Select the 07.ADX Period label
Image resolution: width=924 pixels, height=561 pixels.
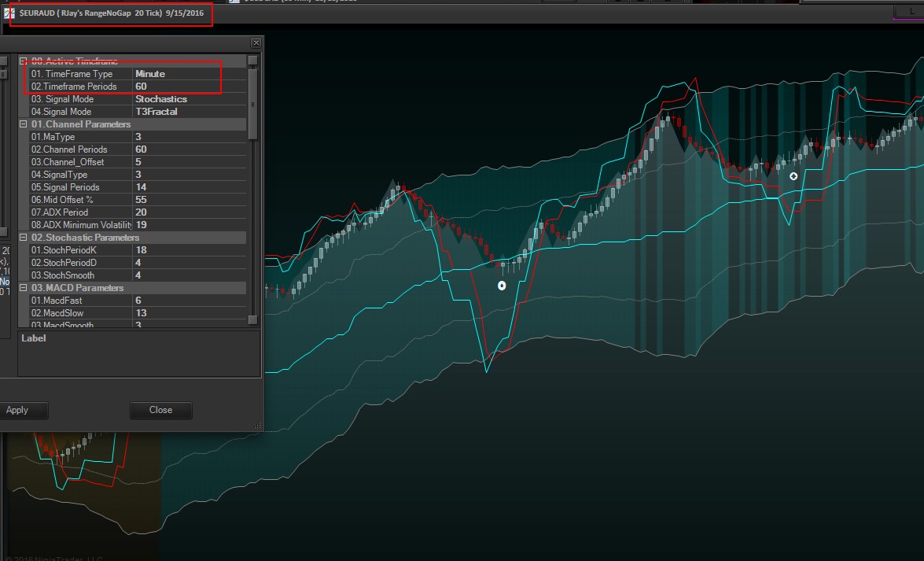(x=60, y=212)
